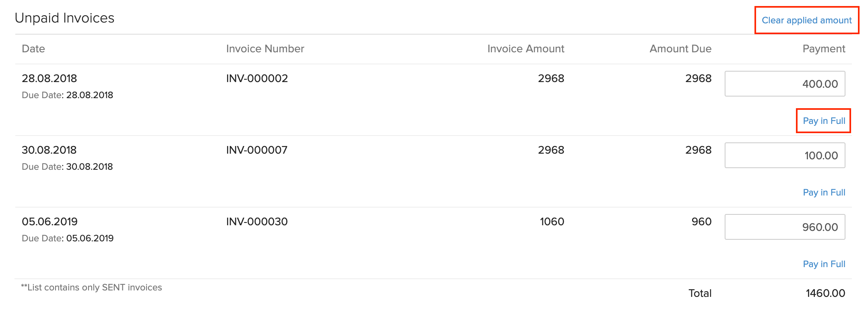Image resolution: width=868 pixels, height=321 pixels.
Task: Click the Date column header
Action: (x=33, y=49)
